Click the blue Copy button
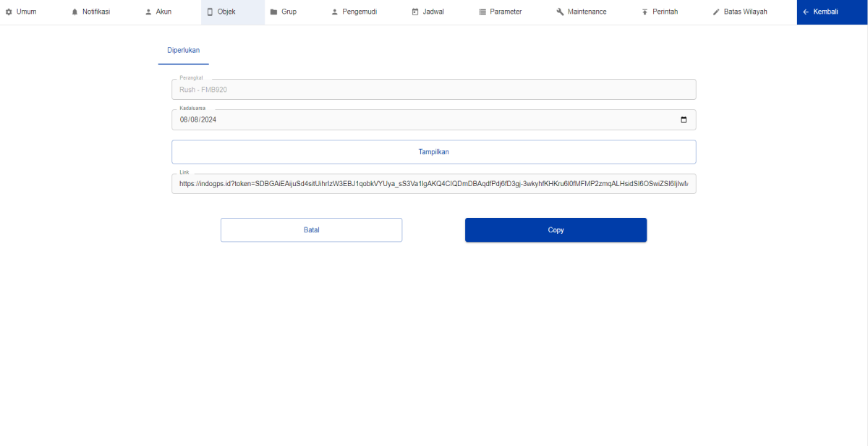Image resolution: width=868 pixels, height=446 pixels. (x=556, y=230)
